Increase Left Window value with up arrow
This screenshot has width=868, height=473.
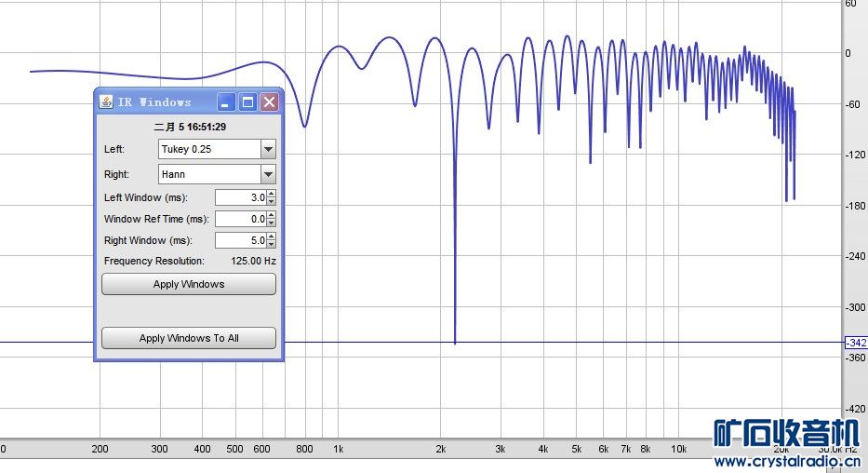coord(272,194)
